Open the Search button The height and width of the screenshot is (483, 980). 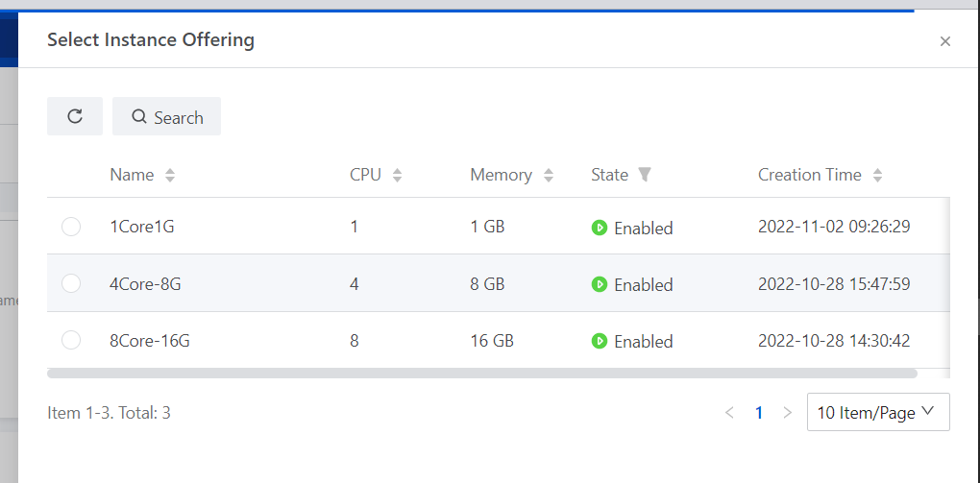[166, 116]
